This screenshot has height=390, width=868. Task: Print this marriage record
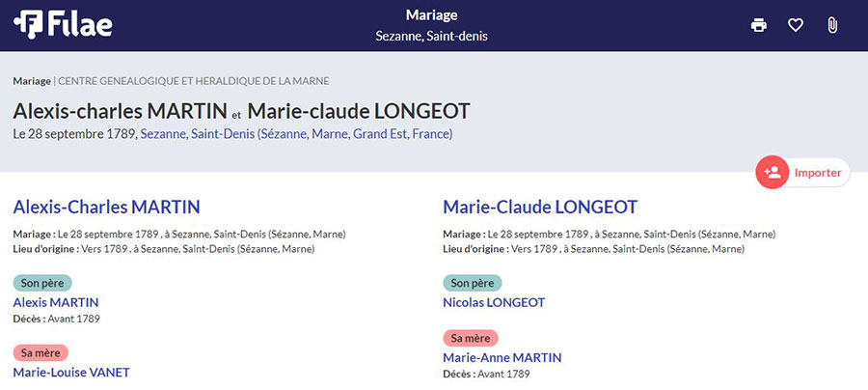click(x=759, y=25)
